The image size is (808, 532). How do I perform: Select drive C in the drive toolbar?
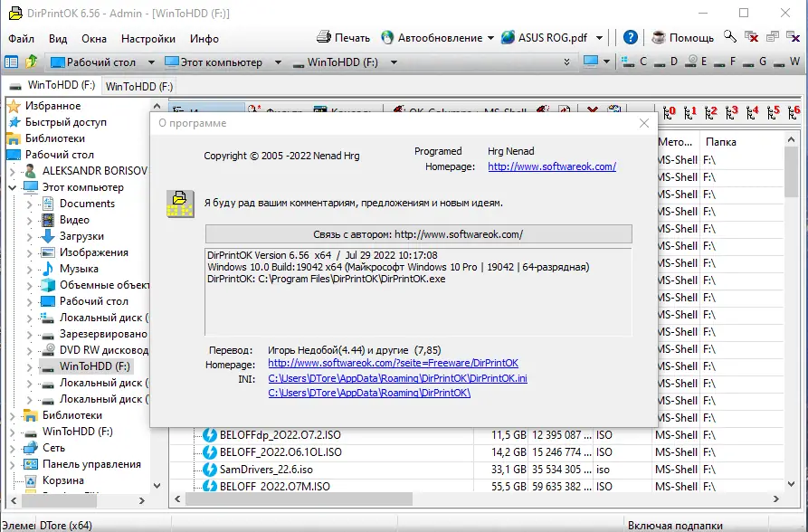634,62
